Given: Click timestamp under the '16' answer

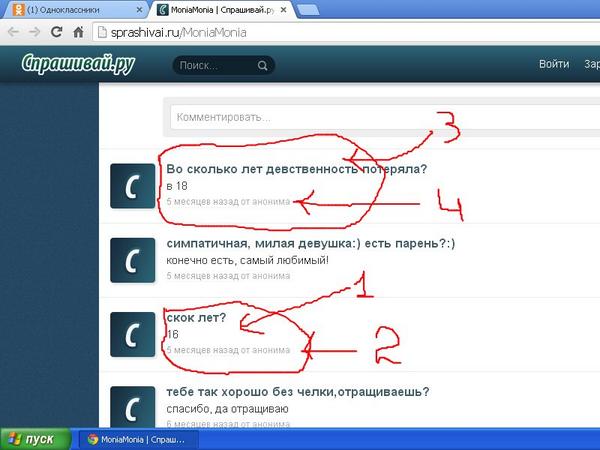Looking at the screenshot, I should (228, 350).
